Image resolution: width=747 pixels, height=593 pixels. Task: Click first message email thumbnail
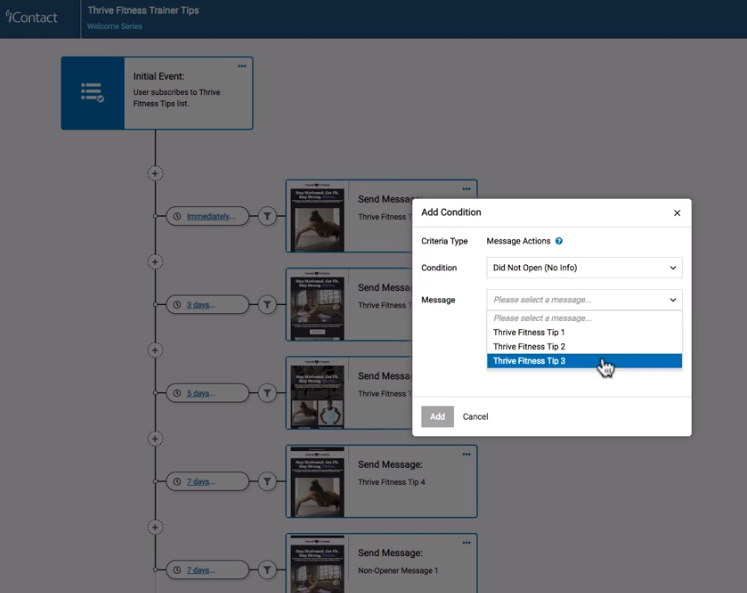tap(317, 217)
